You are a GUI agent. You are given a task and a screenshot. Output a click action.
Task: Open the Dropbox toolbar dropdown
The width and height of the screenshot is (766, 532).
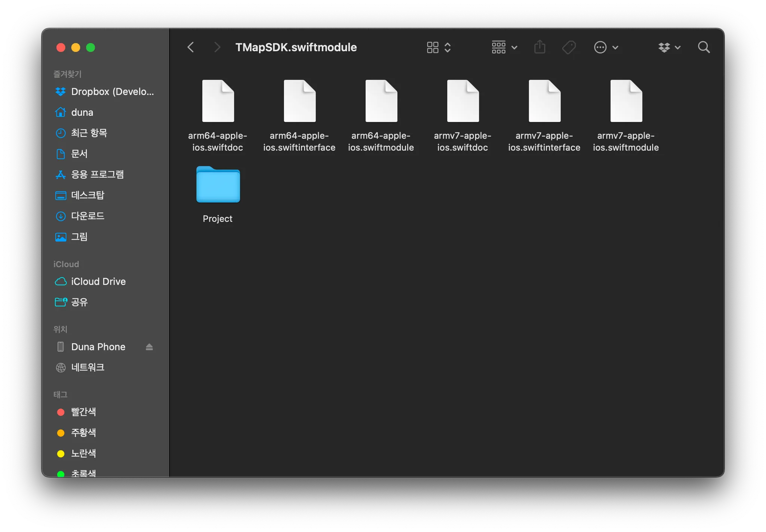point(669,47)
